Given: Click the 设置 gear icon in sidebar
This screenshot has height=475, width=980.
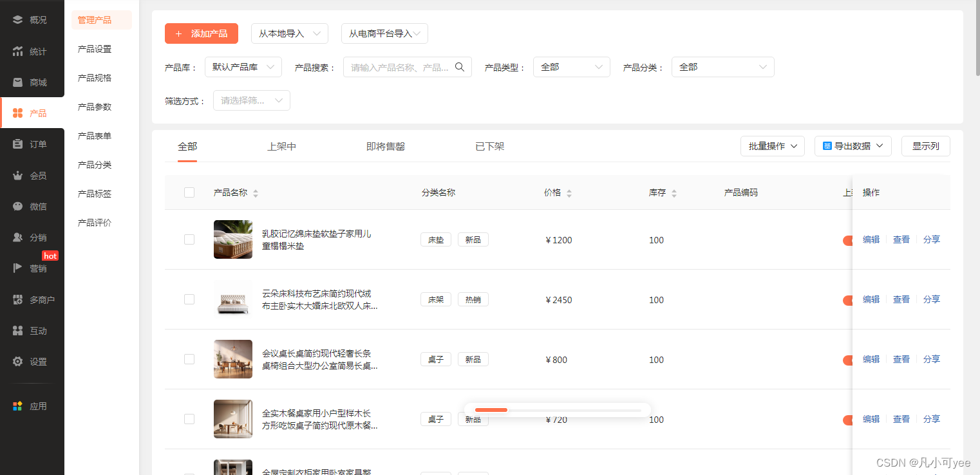Looking at the screenshot, I should [18, 362].
